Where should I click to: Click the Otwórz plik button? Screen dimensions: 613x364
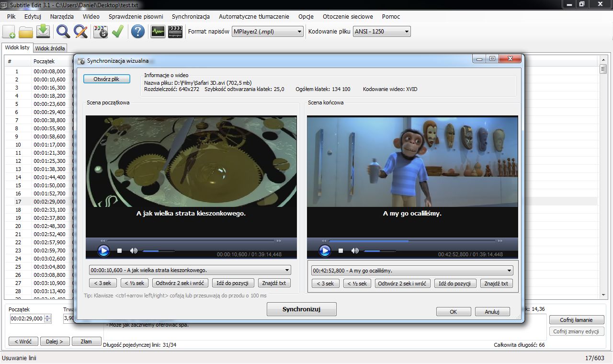[106, 79]
